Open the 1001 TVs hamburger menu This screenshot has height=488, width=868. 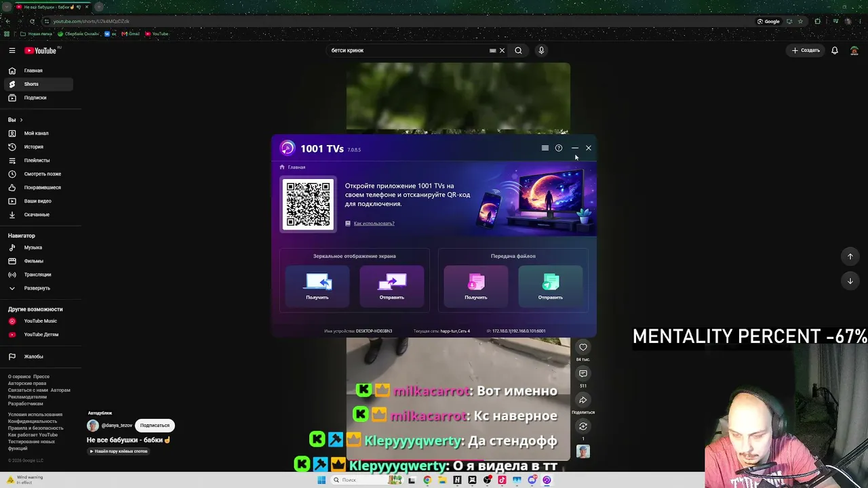click(545, 148)
